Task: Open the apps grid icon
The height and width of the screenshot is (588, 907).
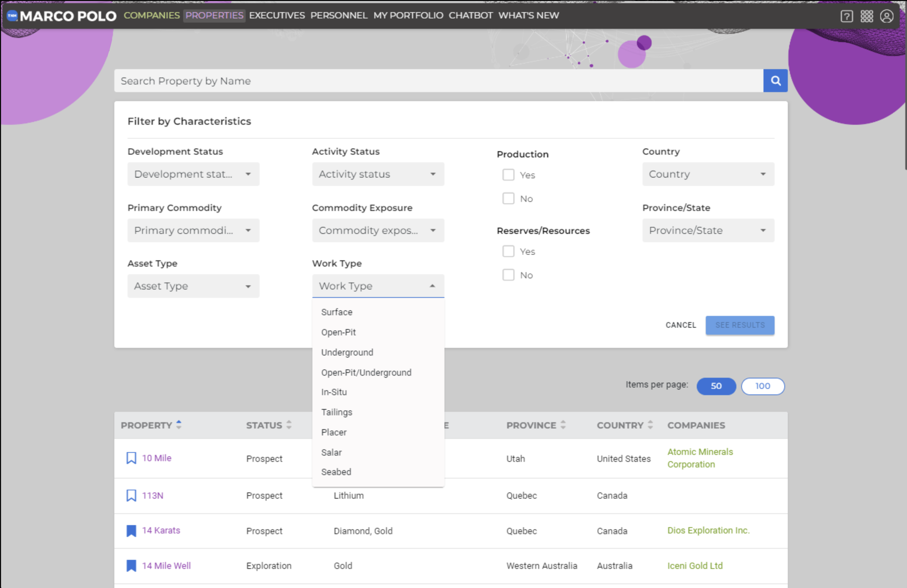Action: [x=867, y=16]
